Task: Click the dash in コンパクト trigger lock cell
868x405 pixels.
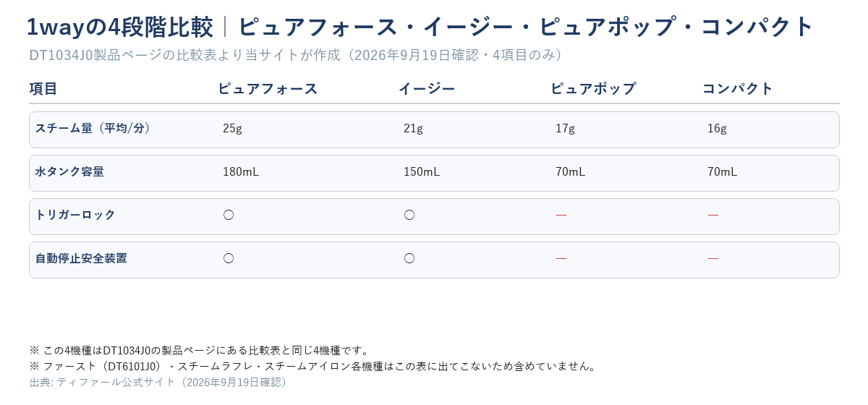Action: point(713,215)
